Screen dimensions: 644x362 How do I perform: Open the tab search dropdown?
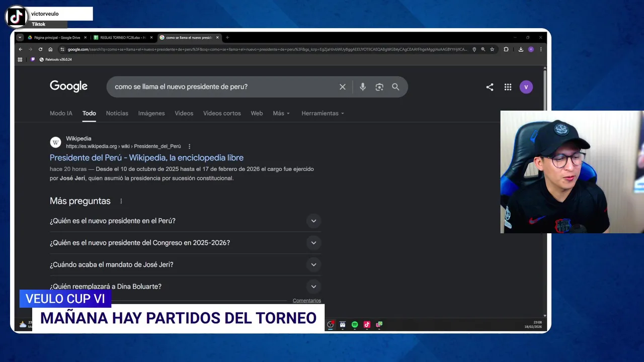point(20,37)
